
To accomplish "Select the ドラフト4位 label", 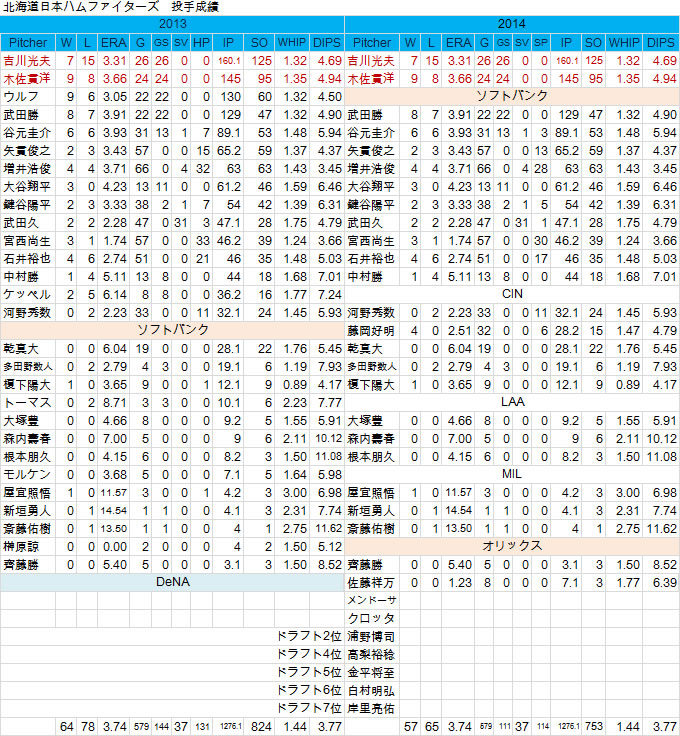I will (x=309, y=654).
